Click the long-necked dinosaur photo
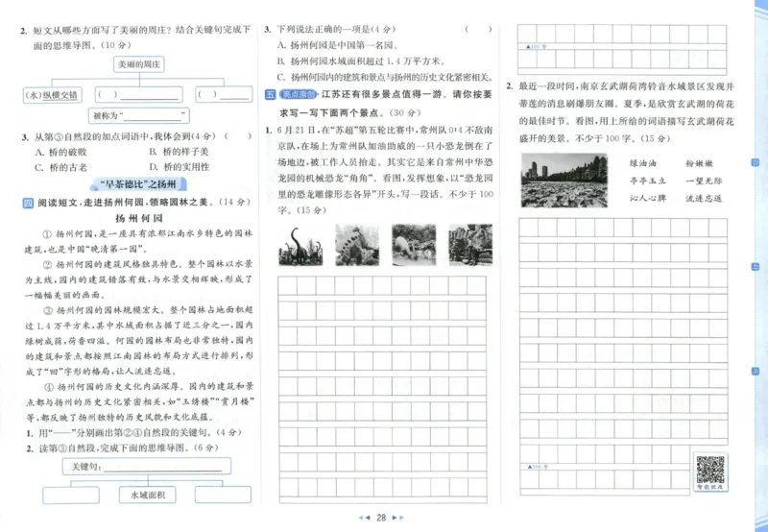 tap(300, 245)
